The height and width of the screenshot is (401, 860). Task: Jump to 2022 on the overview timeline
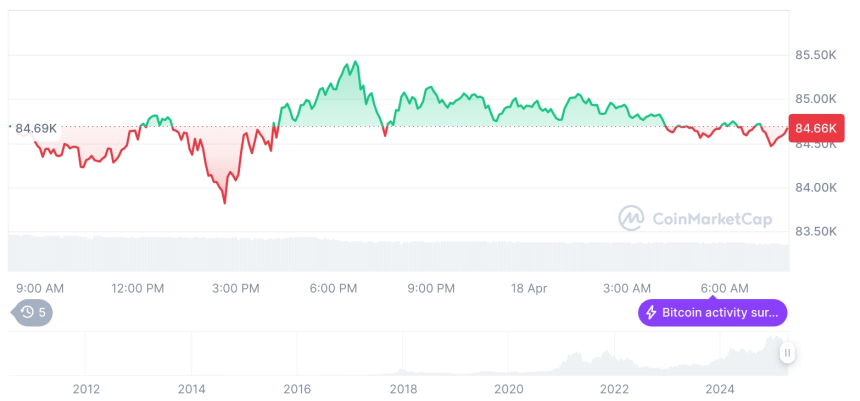click(614, 389)
